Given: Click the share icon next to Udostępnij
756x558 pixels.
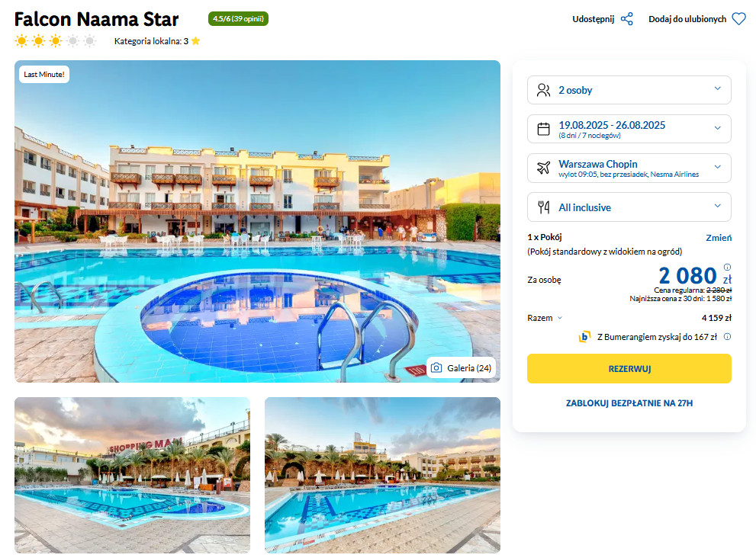Looking at the screenshot, I should click(x=627, y=19).
